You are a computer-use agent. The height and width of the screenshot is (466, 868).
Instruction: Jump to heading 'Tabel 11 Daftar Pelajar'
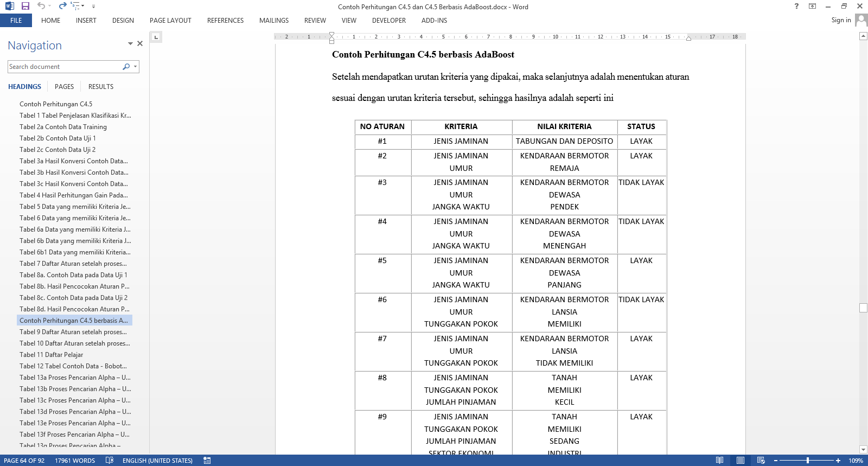(x=52, y=355)
